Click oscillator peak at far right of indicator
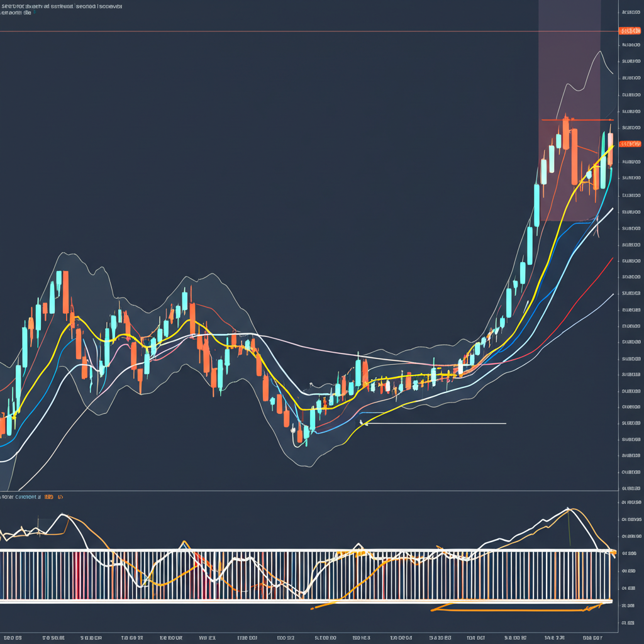This screenshot has height=644, width=644. click(568, 508)
